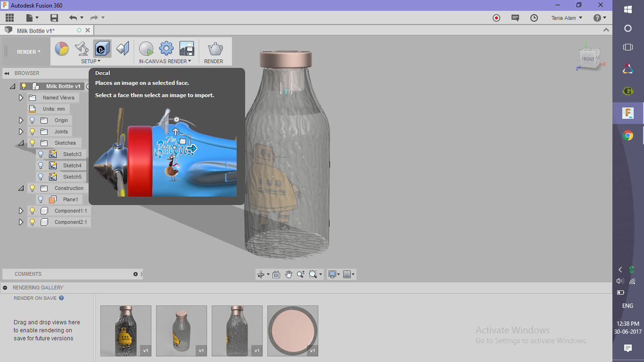
Task: Toggle visibility bulb of Sketch4
Action: click(41, 165)
